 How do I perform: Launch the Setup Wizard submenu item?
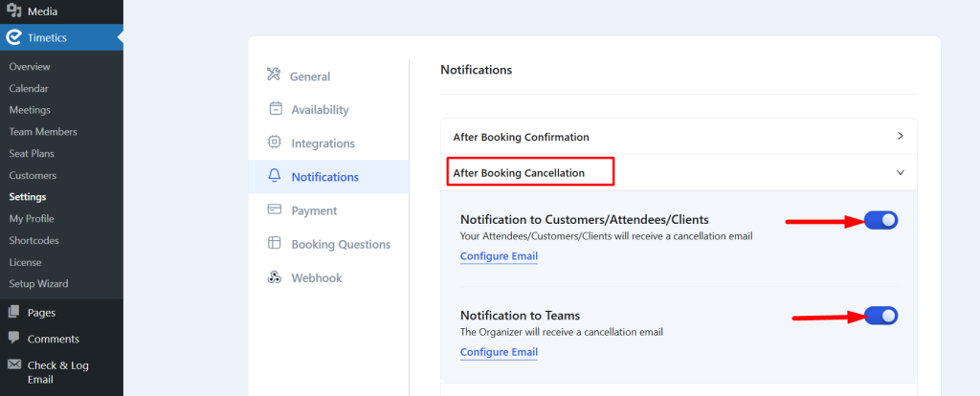coord(38,283)
